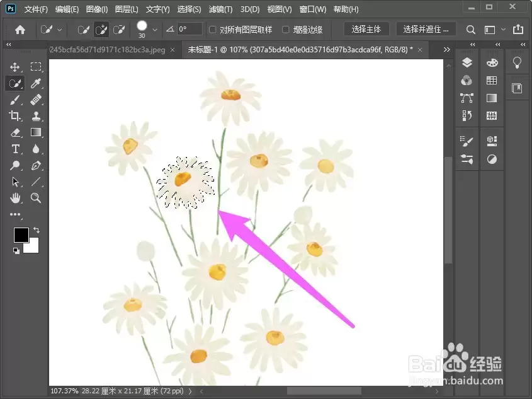Select the Eyedropper tool

tap(36, 83)
